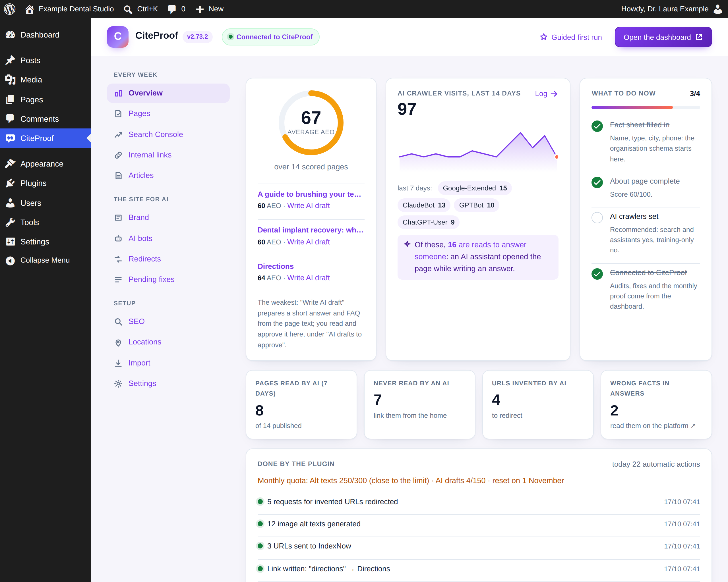Toggle the About page complete checkmark
Screen dimensions: 728x582
[x=597, y=182]
